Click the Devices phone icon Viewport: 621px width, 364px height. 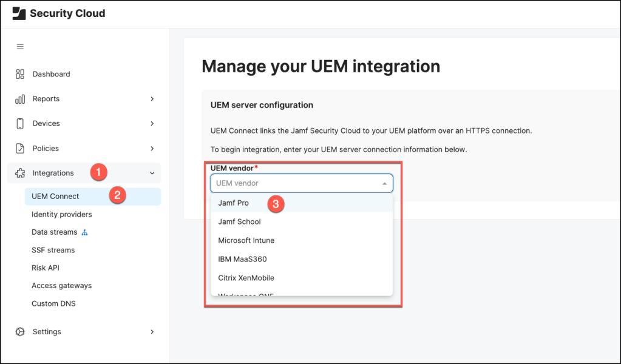click(20, 124)
